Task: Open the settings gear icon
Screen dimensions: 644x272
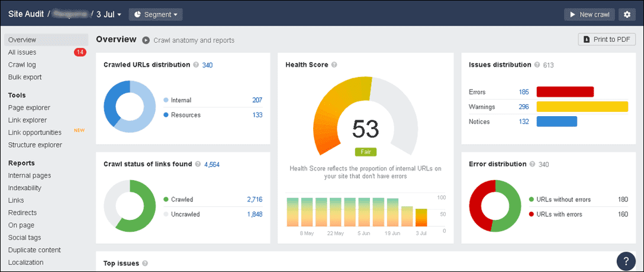Action: pos(627,14)
